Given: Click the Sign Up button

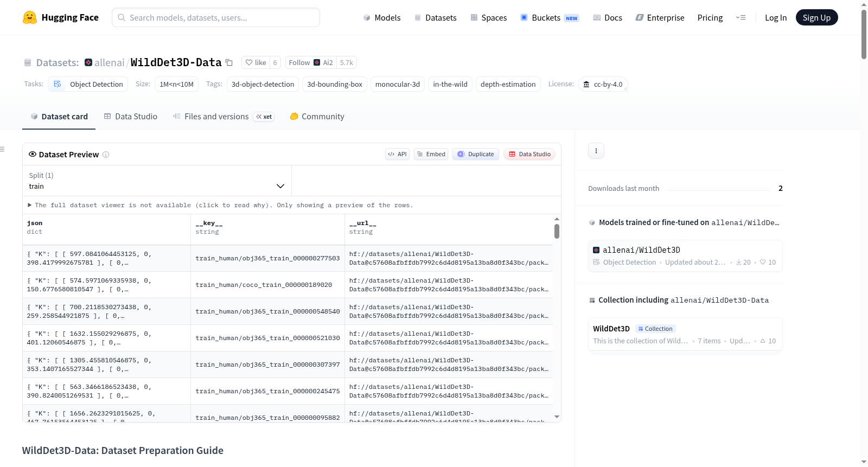Looking at the screenshot, I should [817, 17].
